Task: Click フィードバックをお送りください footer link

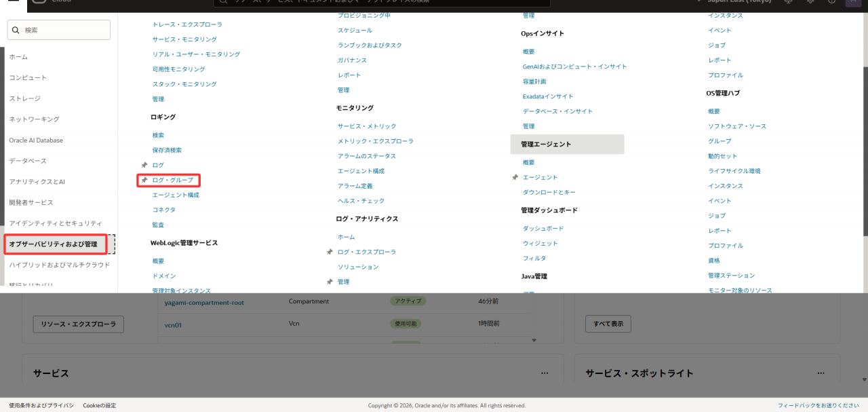Action: [818, 405]
